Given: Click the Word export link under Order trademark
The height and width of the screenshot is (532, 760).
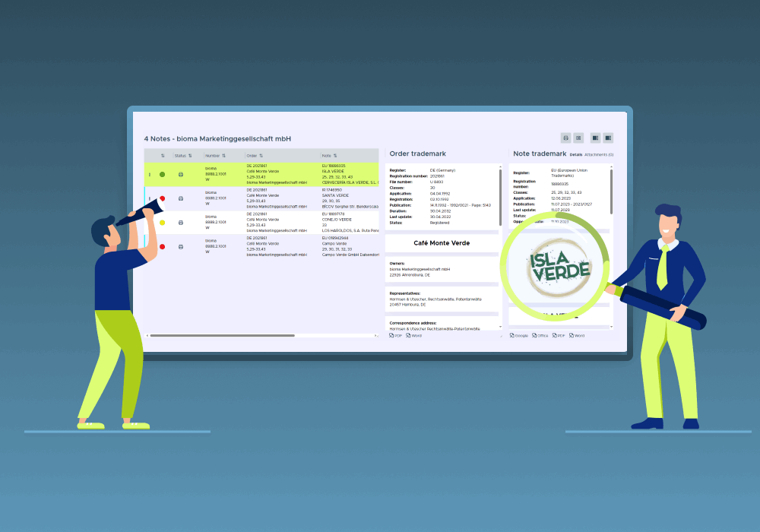Looking at the screenshot, I should tap(414, 335).
